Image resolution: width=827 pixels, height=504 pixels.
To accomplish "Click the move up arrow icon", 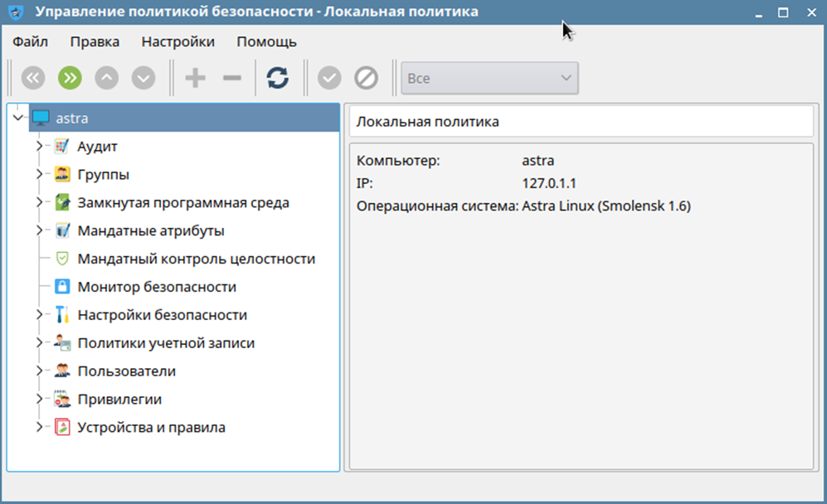I will tap(106, 78).
